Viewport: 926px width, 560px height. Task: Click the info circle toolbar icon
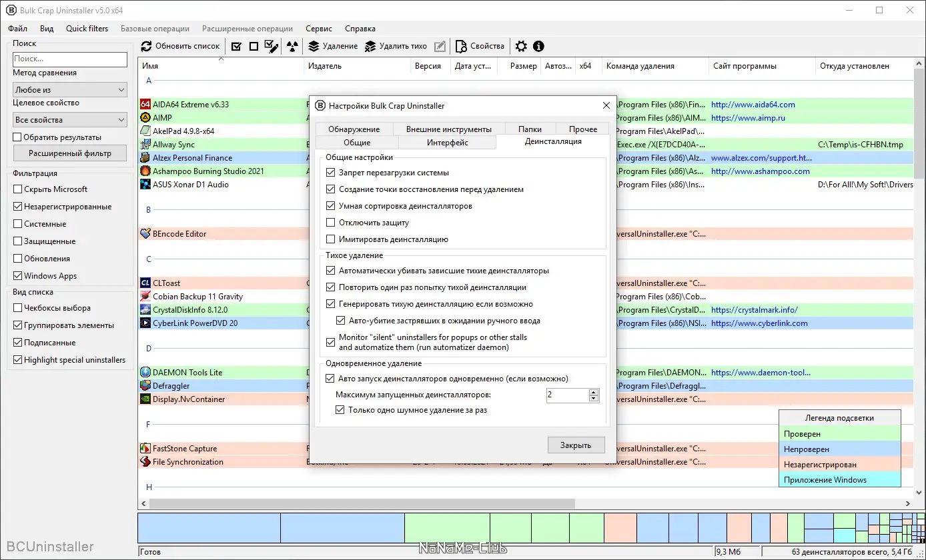tap(538, 46)
